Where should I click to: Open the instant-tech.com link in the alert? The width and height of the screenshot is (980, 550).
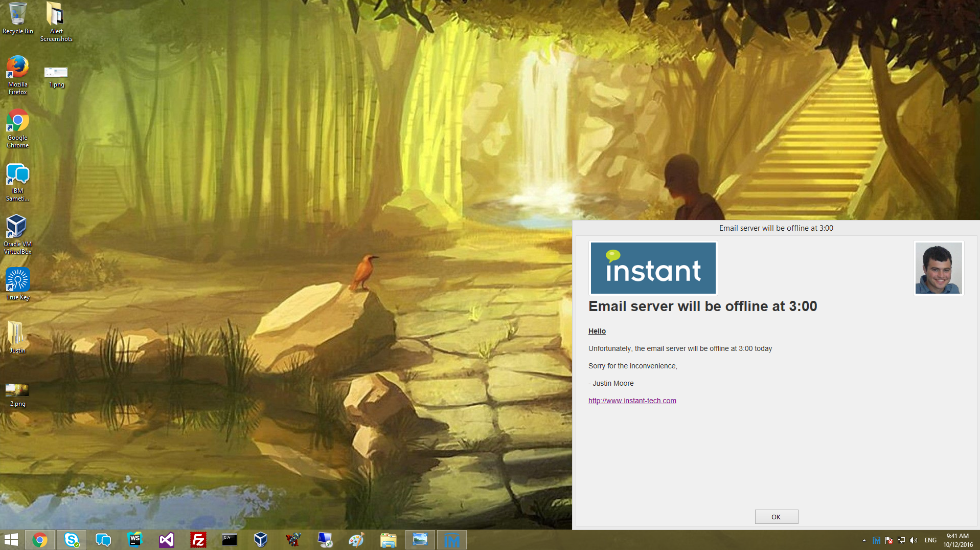[632, 401]
